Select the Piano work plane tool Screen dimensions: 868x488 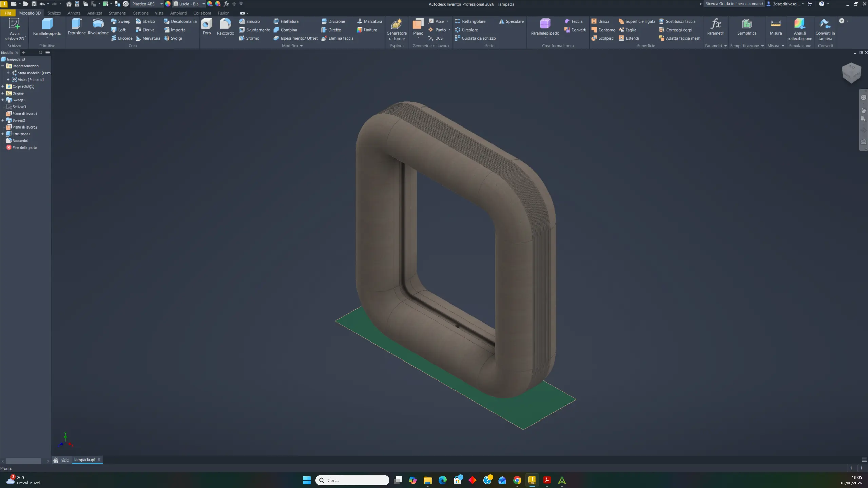418,27
